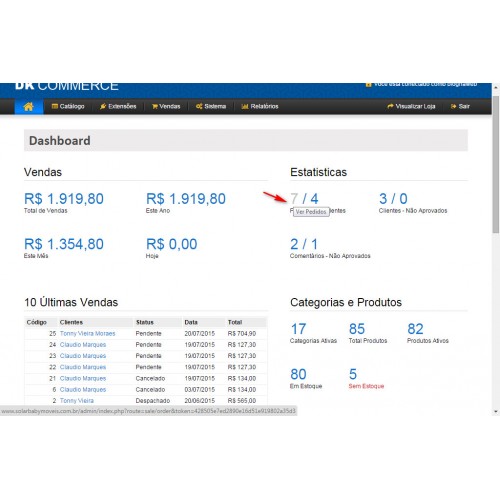Click the 2 / 1 Comentários statistic
The image size is (500, 500).
[304, 244]
